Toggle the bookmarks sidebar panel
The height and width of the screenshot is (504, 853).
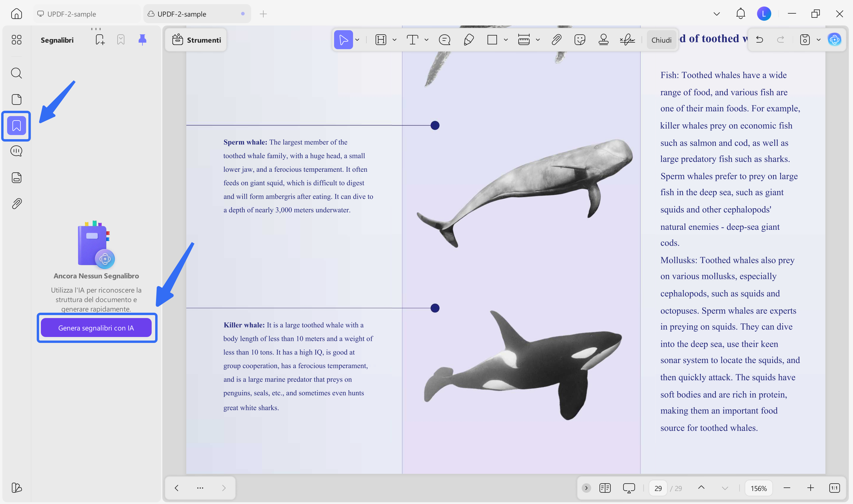pyautogui.click(x=16, y=126)
